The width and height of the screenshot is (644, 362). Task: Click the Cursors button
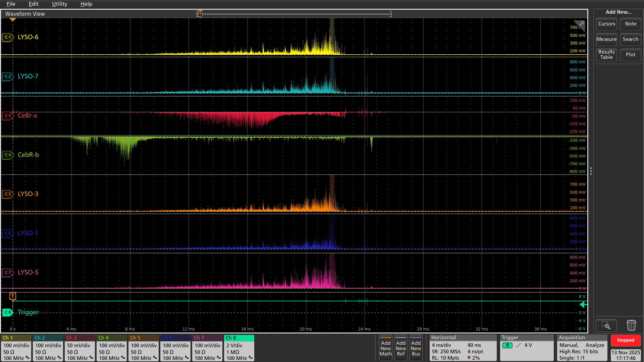tap(606, 24)
